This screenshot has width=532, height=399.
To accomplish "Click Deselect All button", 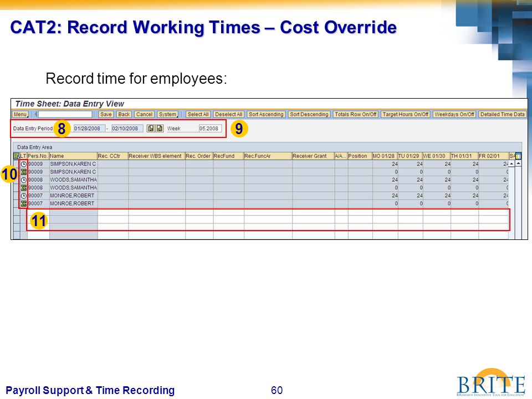I will point(229,115).
